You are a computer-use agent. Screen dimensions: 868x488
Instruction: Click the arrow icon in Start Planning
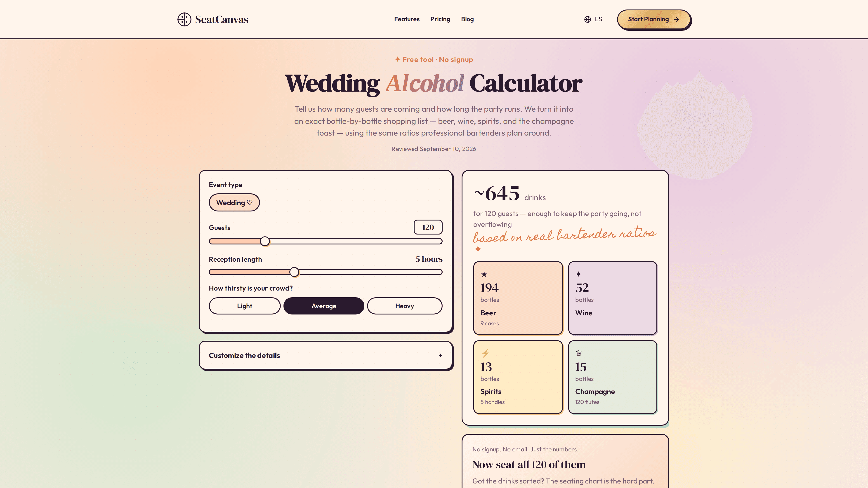(676, 19)
